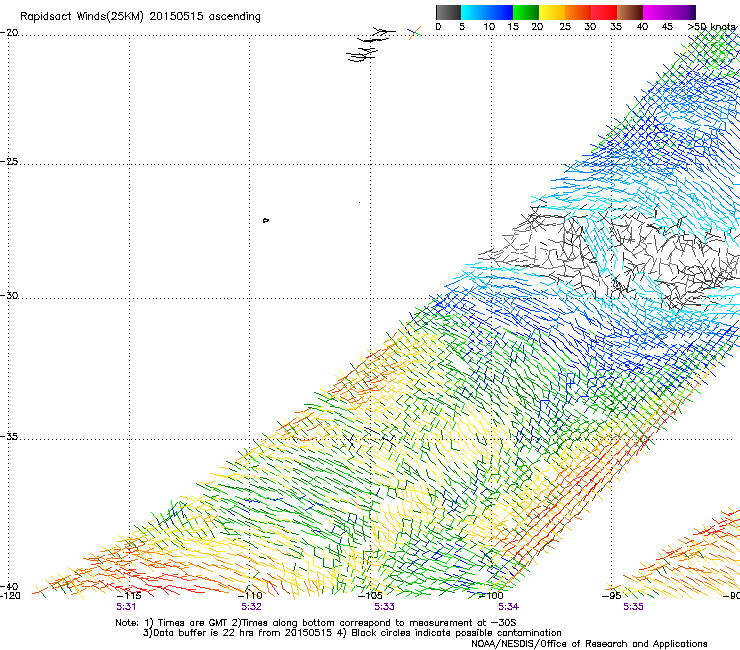Click the blue 10–15 knots legend segment
This screenshot has width=740, height=650.
pyautogui.click(x=500, y=12)
